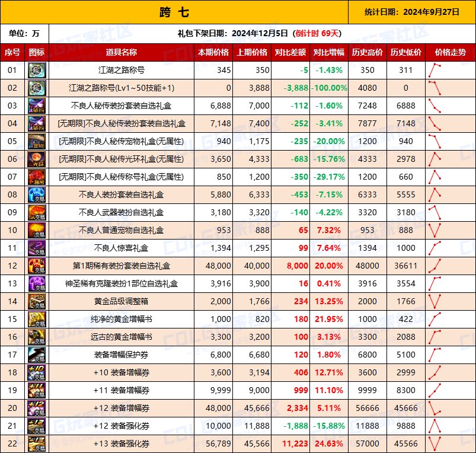Screen dimensions: 476x453
Task: Select the 第1期稀有装扮套装自选礼盒 icon
Action: click(x=37, y=266)
